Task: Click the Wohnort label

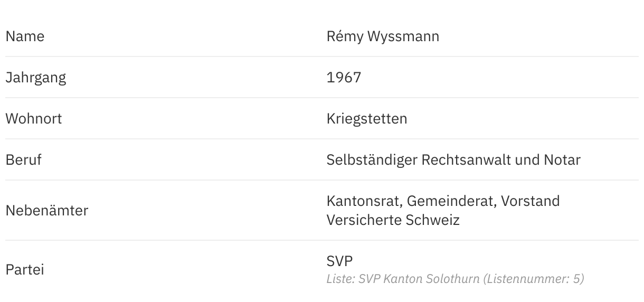Action: 34,119
